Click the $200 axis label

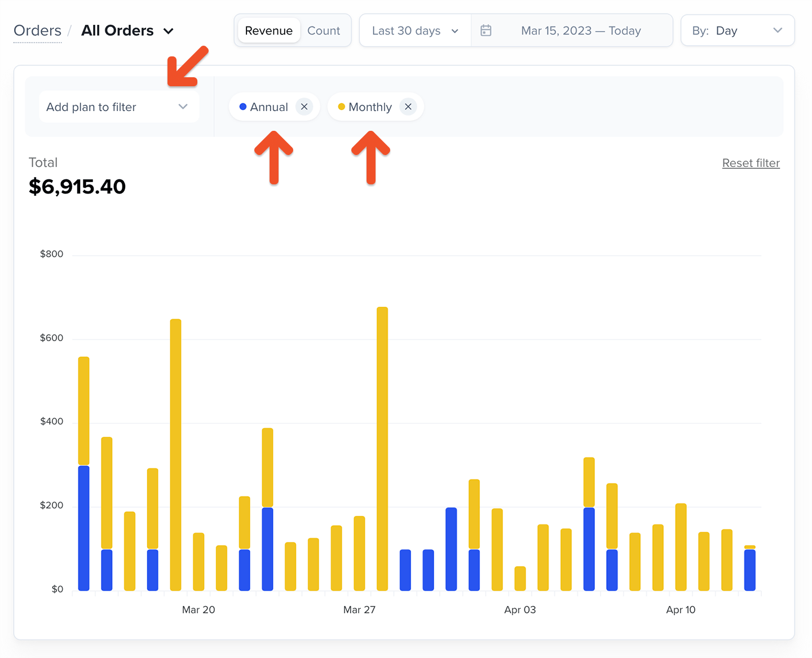tap(51, 505)
